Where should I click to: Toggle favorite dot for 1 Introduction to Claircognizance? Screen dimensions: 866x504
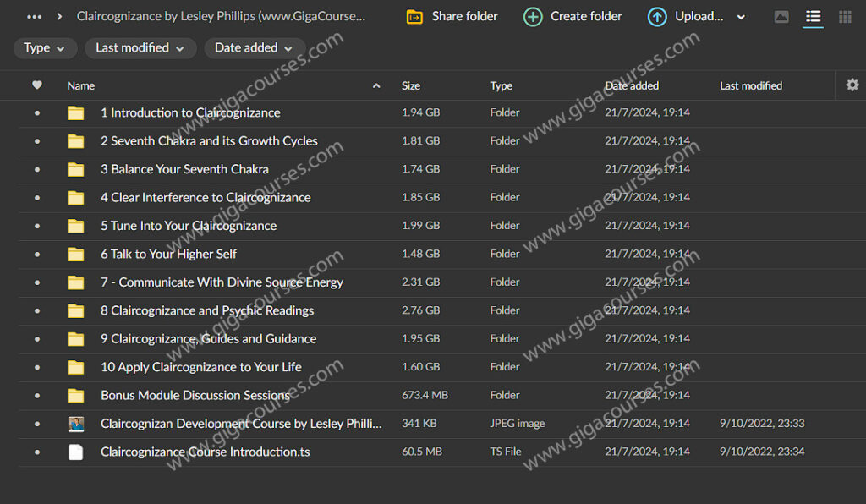(36, 113)
